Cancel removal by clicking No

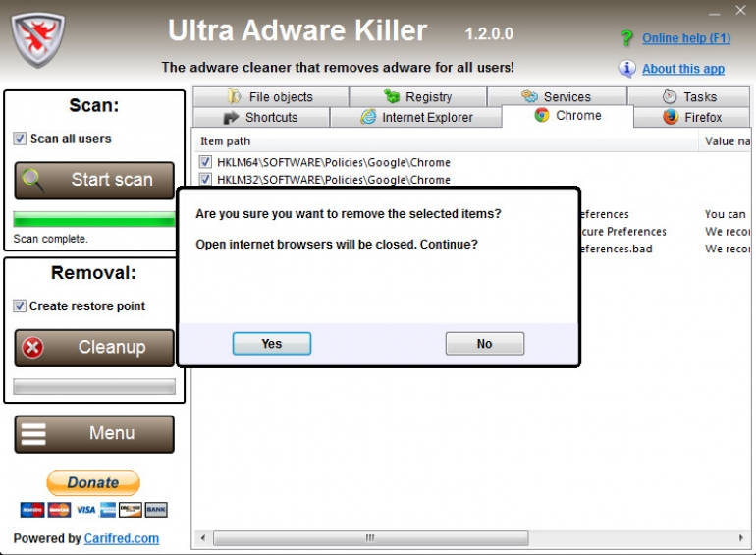click(x=485, y=344)
